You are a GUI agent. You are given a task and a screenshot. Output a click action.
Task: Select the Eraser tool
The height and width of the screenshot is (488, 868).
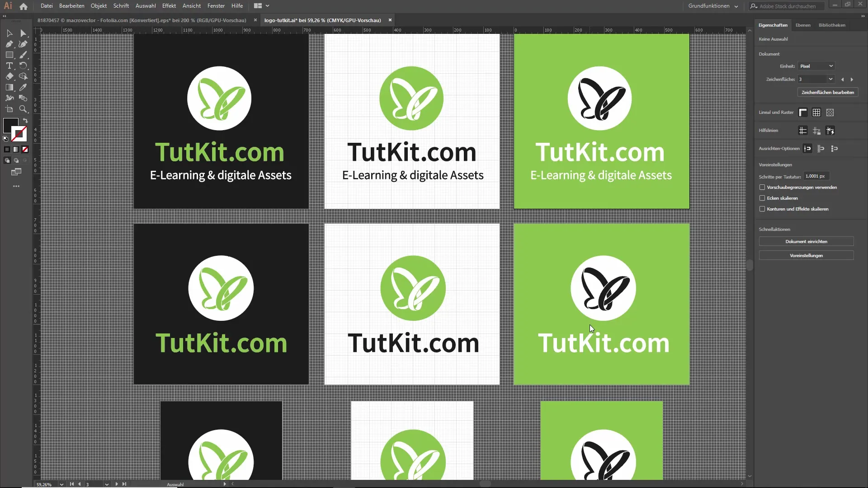(9, 76)
